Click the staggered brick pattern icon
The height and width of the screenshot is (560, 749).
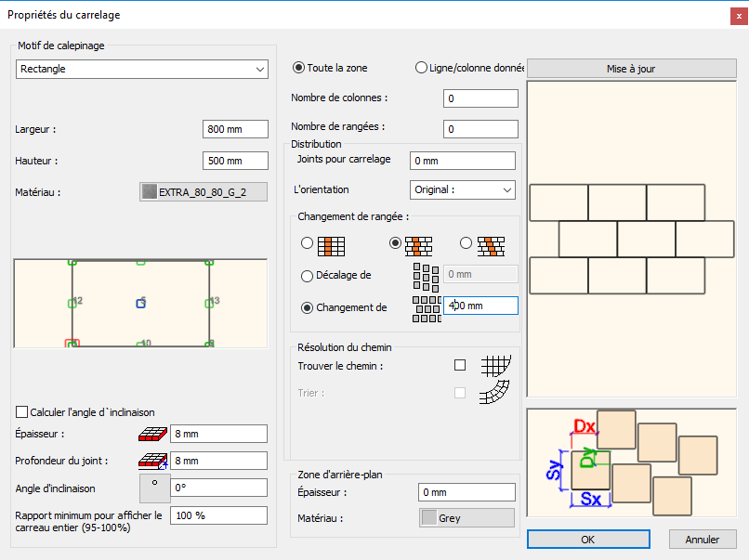pyautogui.click(x=491, y=246)
